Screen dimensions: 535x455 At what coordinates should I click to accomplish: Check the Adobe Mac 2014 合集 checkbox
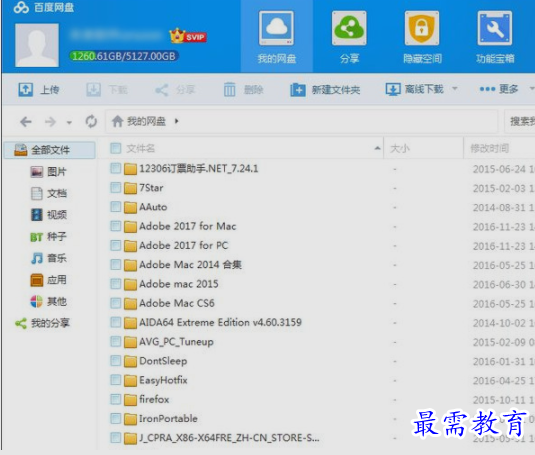[x=116, y=264]
